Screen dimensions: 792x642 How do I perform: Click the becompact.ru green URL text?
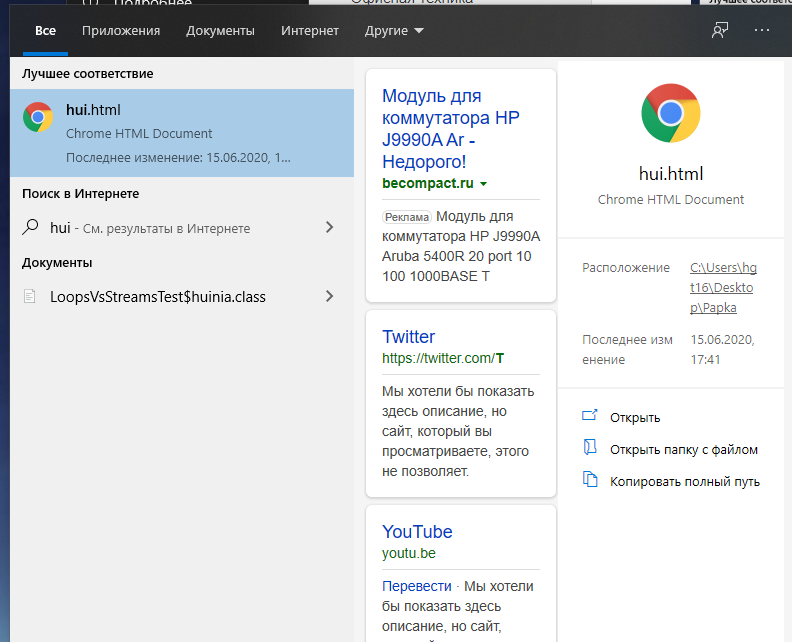click(x=428, y=183)
